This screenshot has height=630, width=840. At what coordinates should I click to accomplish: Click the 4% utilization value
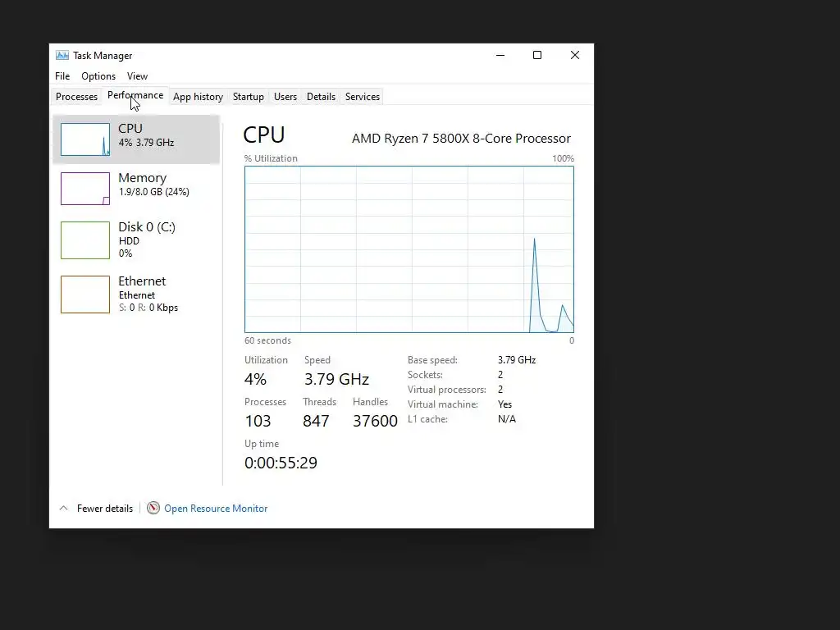pyautogui.click(x=256, y=379)
